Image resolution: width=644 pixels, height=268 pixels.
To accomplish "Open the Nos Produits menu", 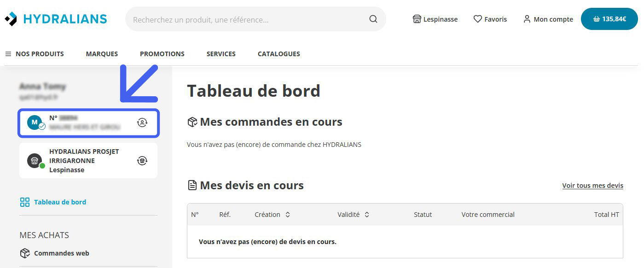I will 35,54.
